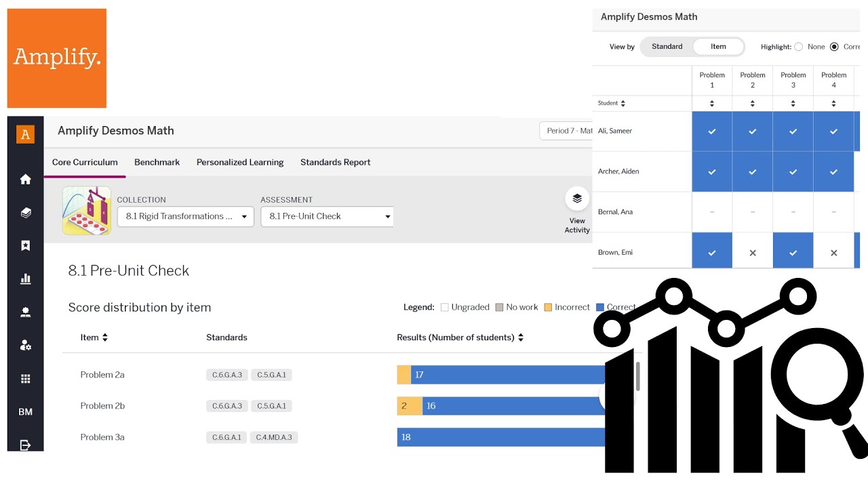Click student name Ali, Sameer
The height and width of the screenshot is (488, 868).
(615, 131)
